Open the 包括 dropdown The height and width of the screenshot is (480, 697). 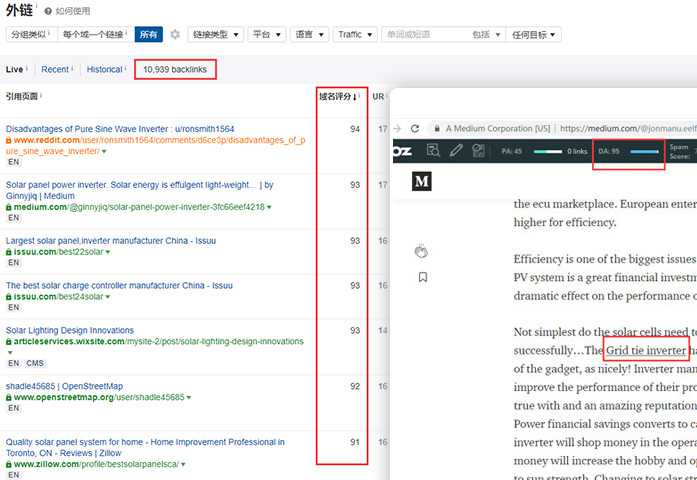486,34
